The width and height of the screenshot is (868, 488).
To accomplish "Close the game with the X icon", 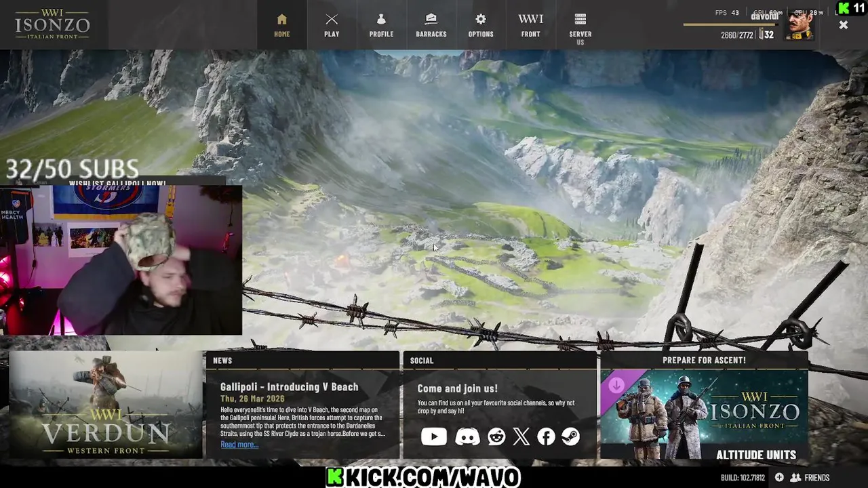I will click(843, 25).
